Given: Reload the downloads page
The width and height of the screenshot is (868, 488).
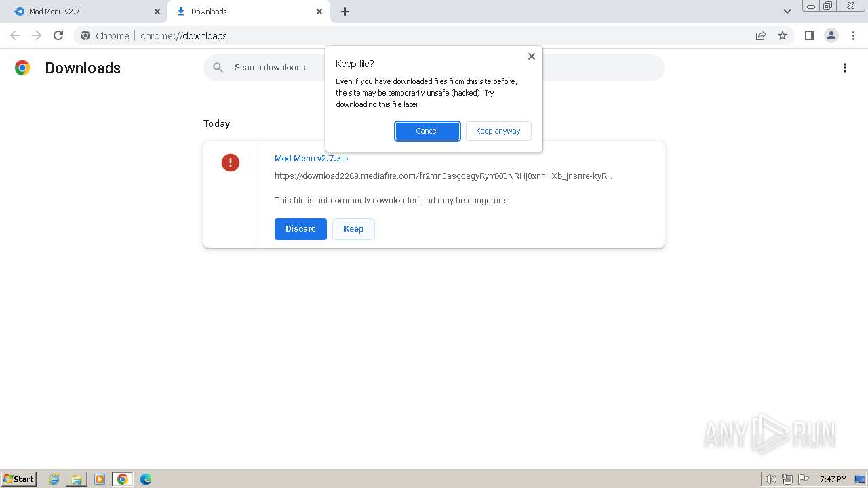Looking at the screenshot, I should pyautogui.click(x=58, y=35).
